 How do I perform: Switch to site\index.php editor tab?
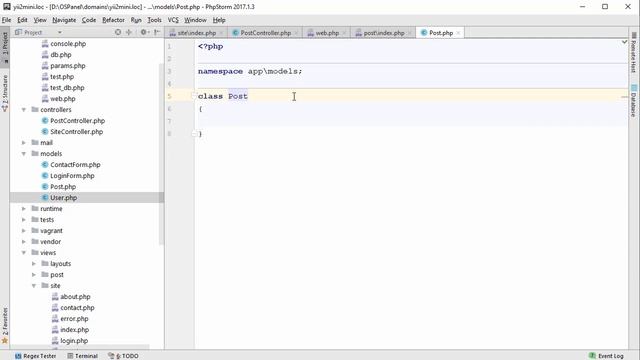pos(196,33)
